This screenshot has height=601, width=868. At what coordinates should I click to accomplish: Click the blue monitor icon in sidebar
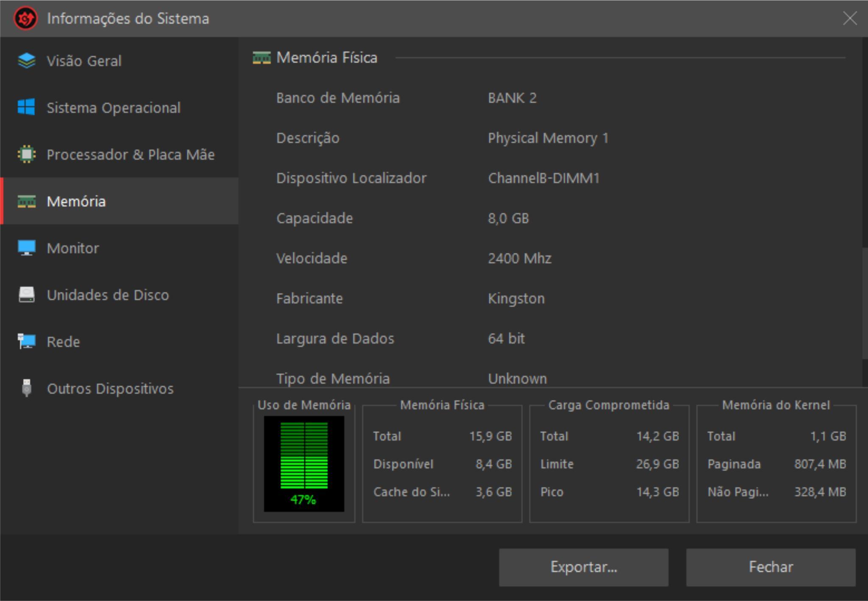tap(27, 248)
